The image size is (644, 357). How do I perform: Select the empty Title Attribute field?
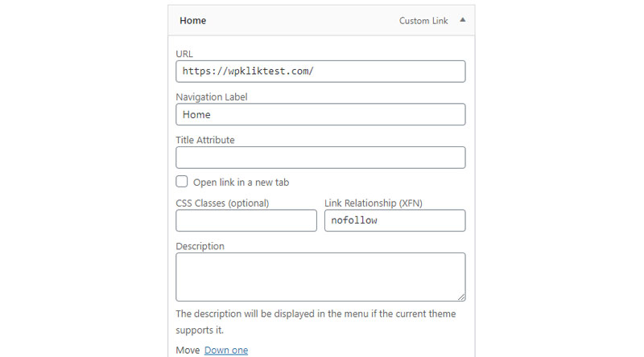coord(320,158)
